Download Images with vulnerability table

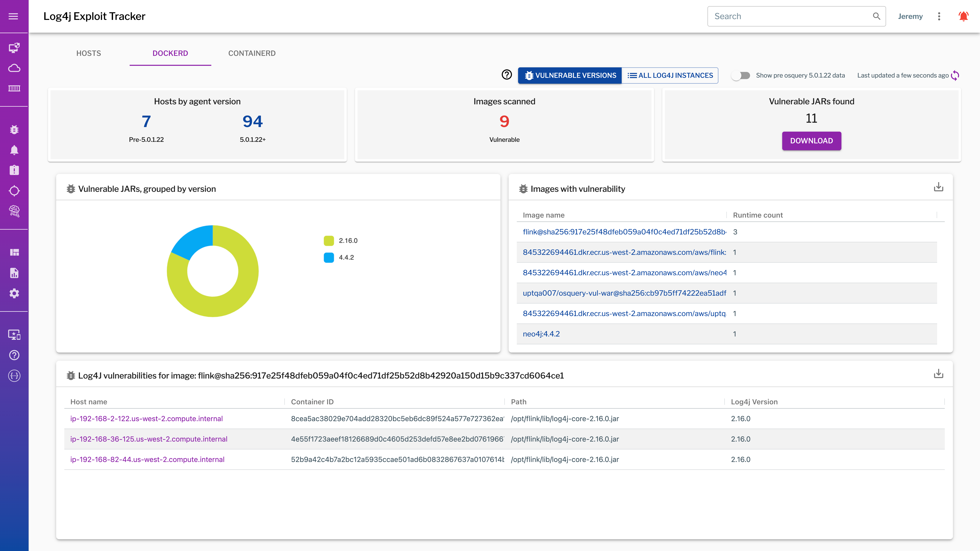[939, 187]
